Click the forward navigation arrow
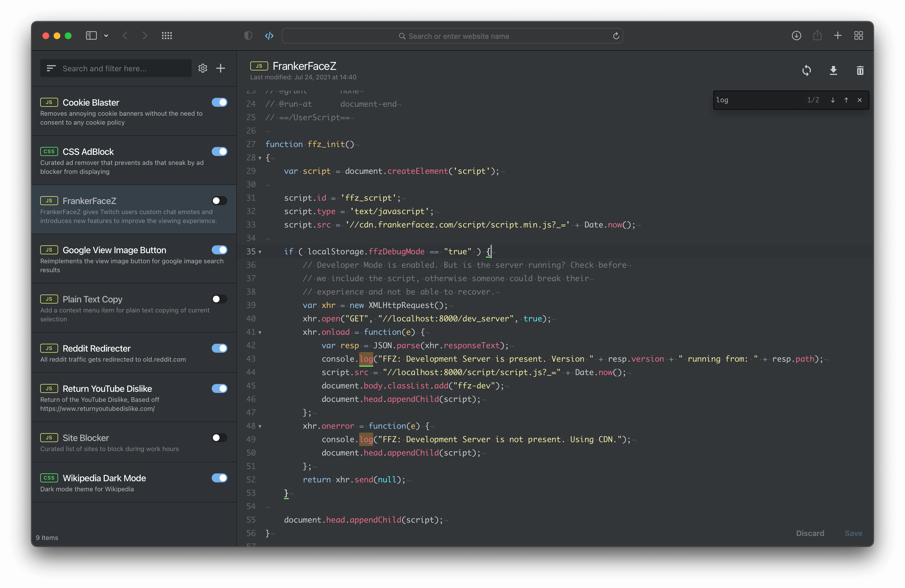 144,36
